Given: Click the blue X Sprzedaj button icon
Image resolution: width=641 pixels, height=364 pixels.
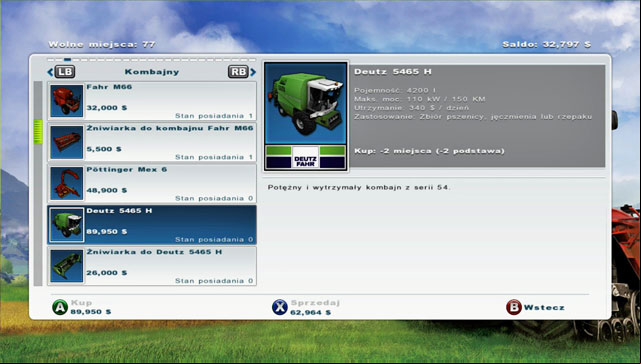Looking at the screenshot, I should 280,307.
